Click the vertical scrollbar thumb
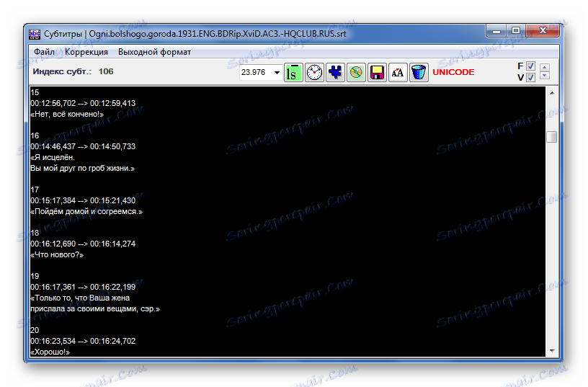The image size is (588, 387). click(552, 137)
